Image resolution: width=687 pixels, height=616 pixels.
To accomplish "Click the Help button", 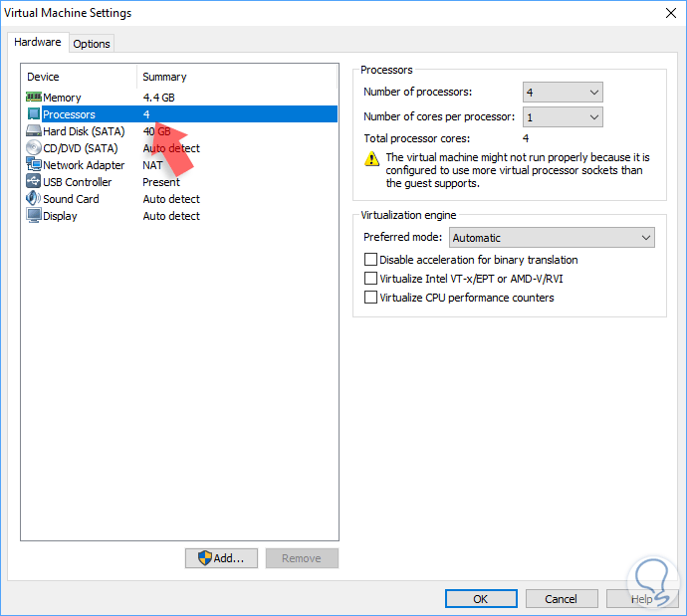I will point(642,598).
